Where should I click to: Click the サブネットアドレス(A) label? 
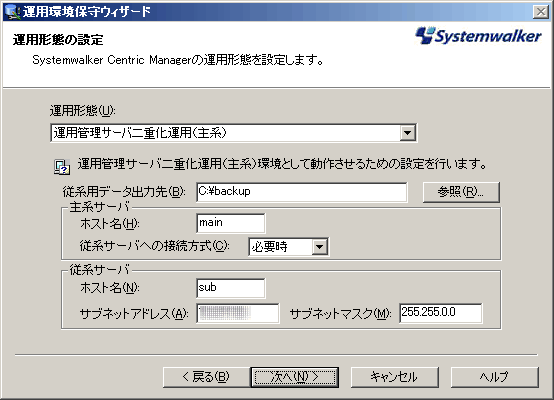134,313
